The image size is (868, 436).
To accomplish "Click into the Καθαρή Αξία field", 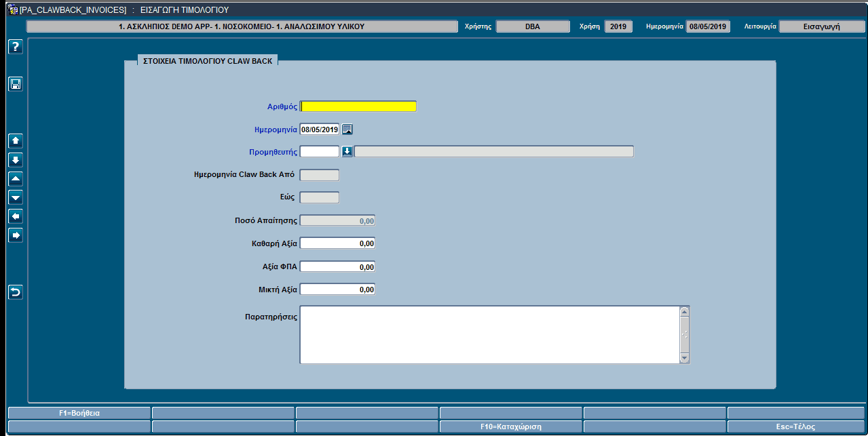I will 337,243.
